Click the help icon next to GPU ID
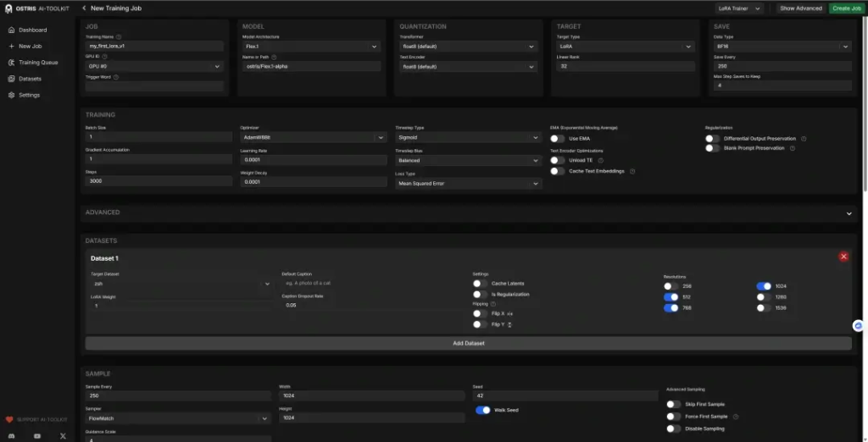Image resolution: width=868 pixels, height=442 pixels. (104, 57)
